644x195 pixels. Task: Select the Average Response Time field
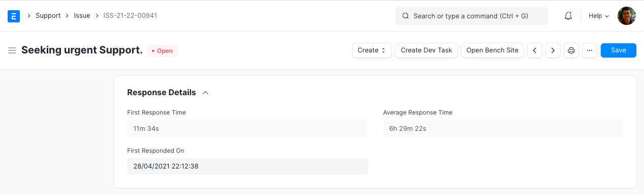[503, 129]
